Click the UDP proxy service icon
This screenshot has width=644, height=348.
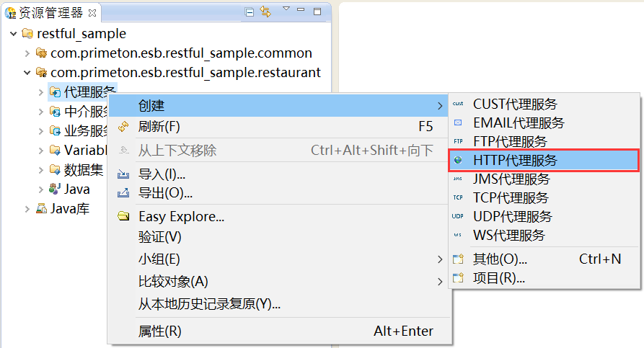(457, 216)
